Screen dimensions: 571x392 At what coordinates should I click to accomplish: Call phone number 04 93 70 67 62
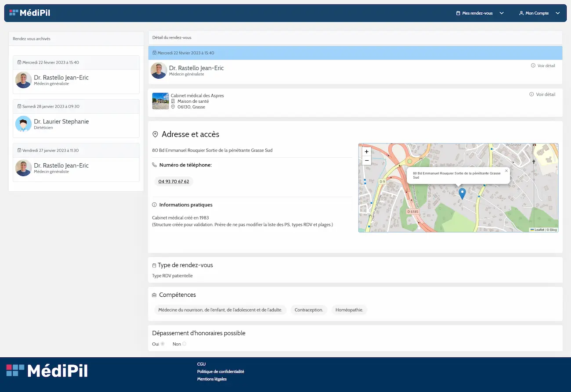pos(173,182)
